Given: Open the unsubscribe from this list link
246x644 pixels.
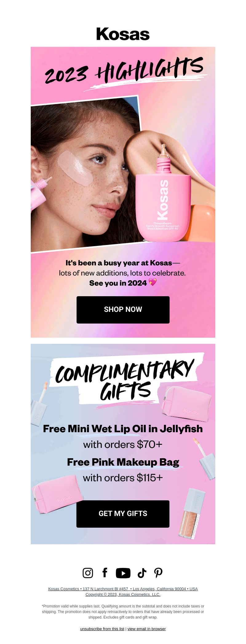Looking at the screenshot, I should point(102,629).
